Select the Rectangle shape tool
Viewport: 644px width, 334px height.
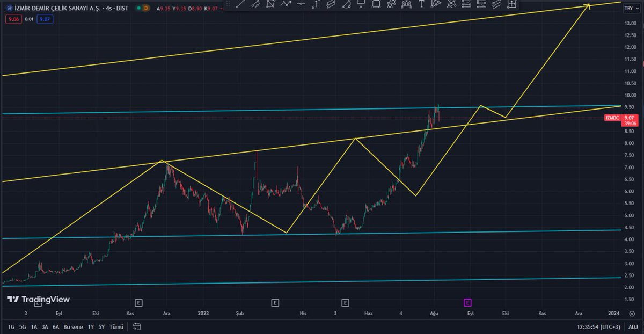click(376, 4)
